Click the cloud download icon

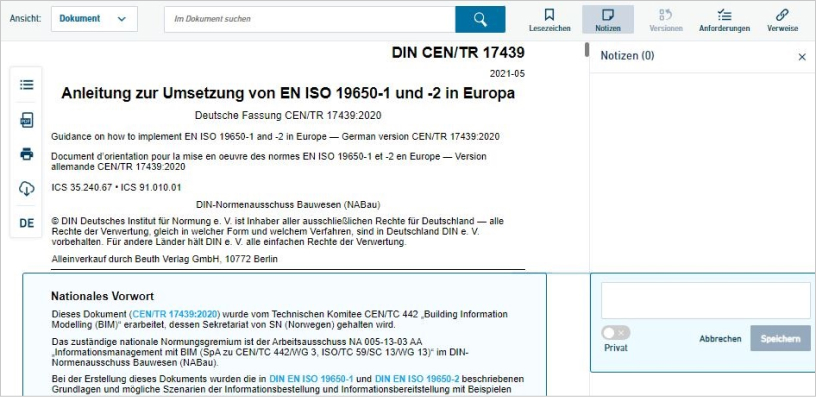[27, 188]
